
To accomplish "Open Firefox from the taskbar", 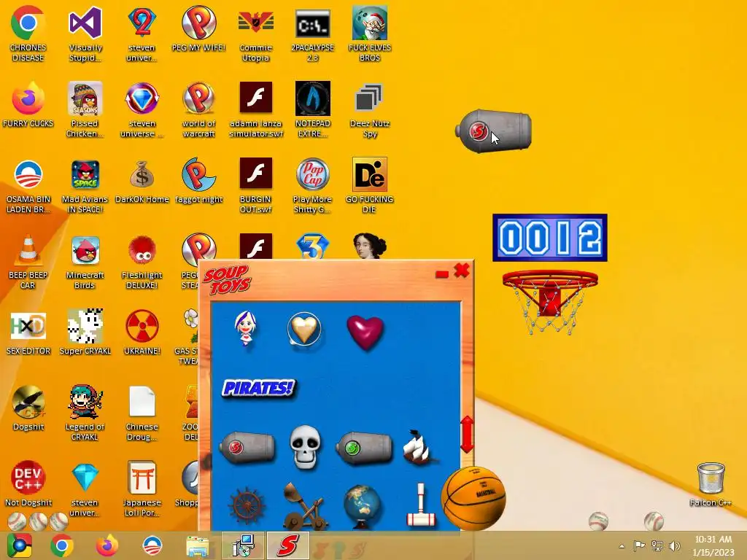I will coord(107,545).
